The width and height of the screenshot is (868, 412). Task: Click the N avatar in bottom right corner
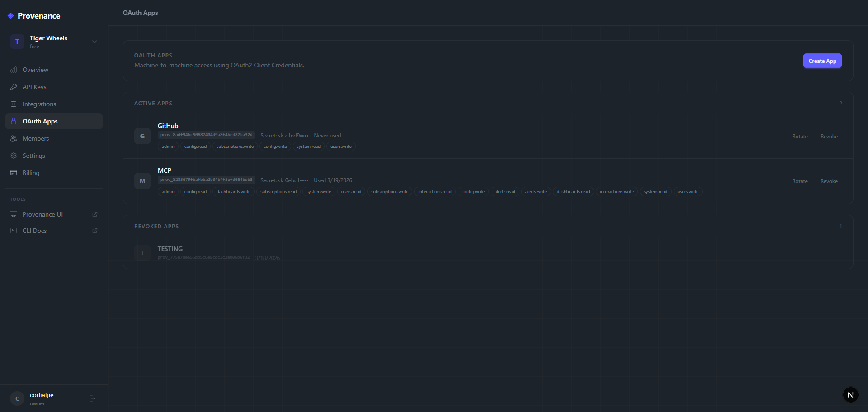(851, 394)
